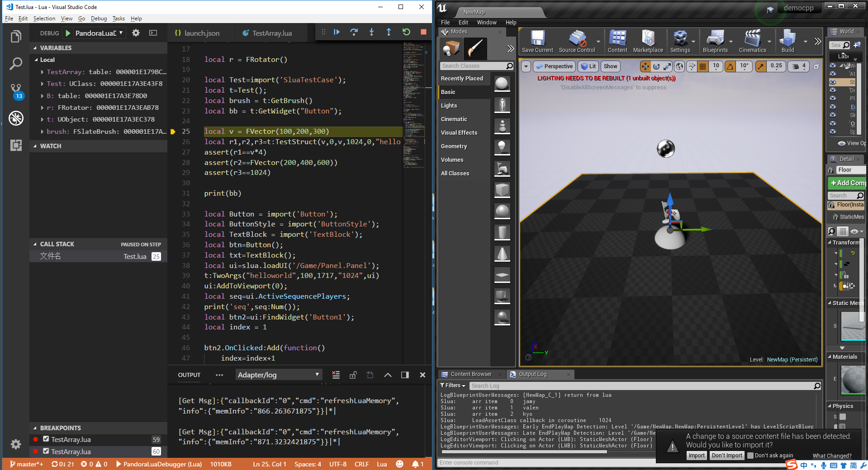Screen dimensions: 868x470
Task: Select Lights category in Modes
Action: click(x=449, y=106)
